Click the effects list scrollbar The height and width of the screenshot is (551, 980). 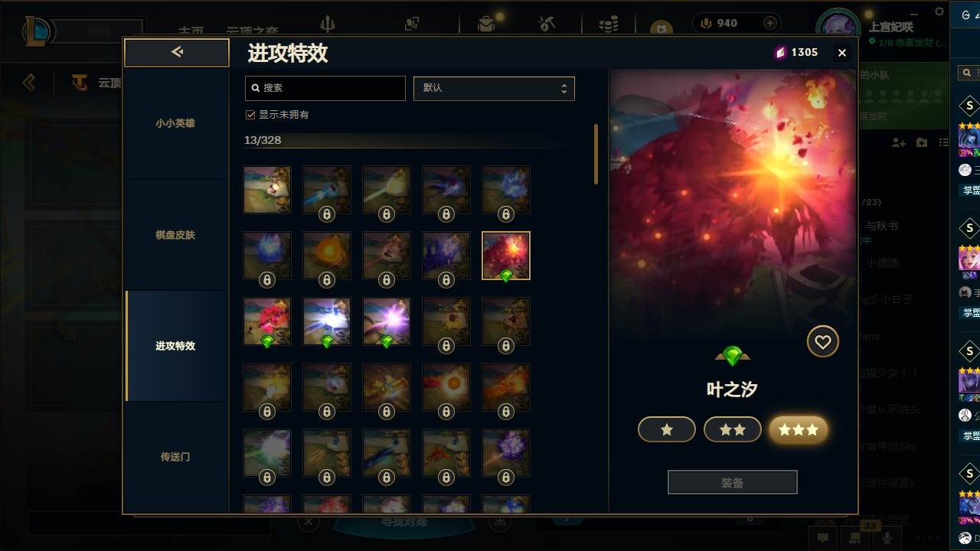coord(596,155)
